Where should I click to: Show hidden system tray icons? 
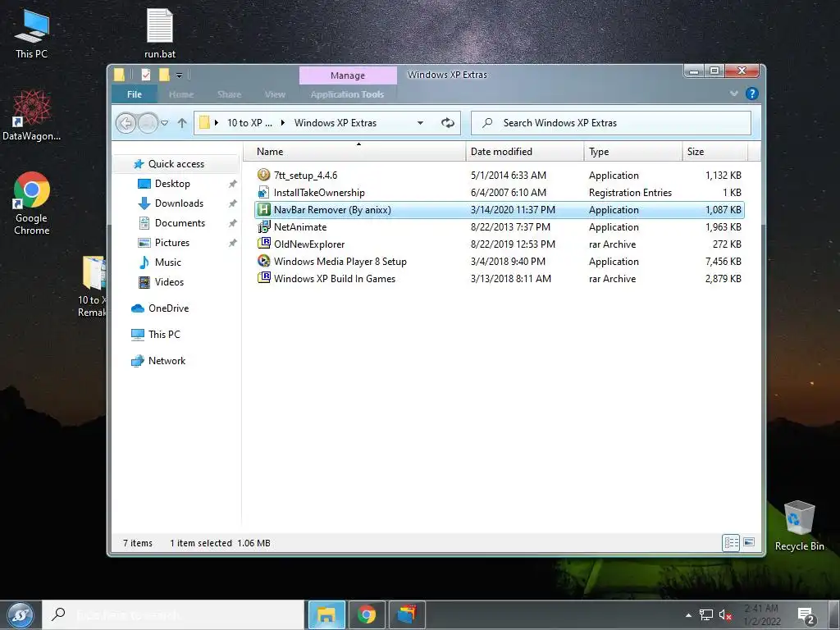688,615
